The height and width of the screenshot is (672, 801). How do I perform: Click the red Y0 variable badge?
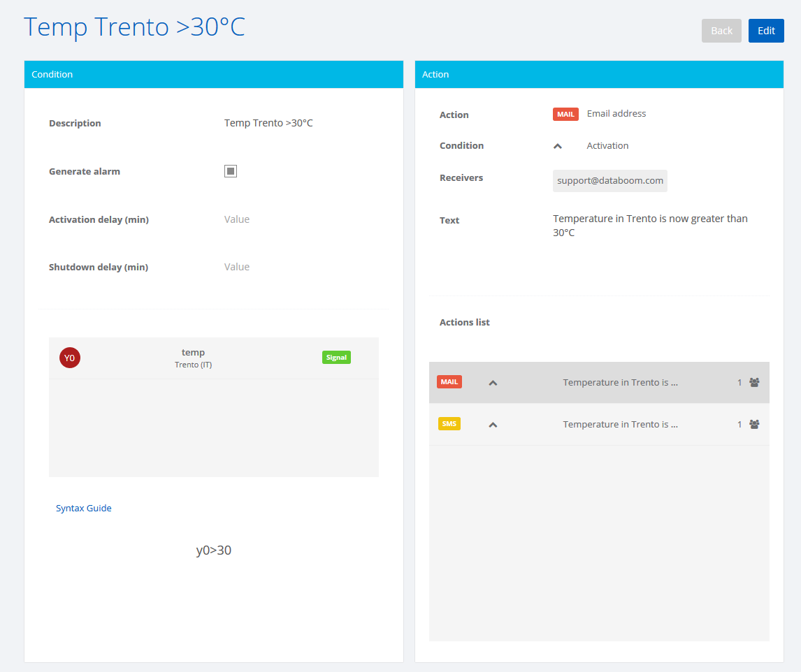70,358
